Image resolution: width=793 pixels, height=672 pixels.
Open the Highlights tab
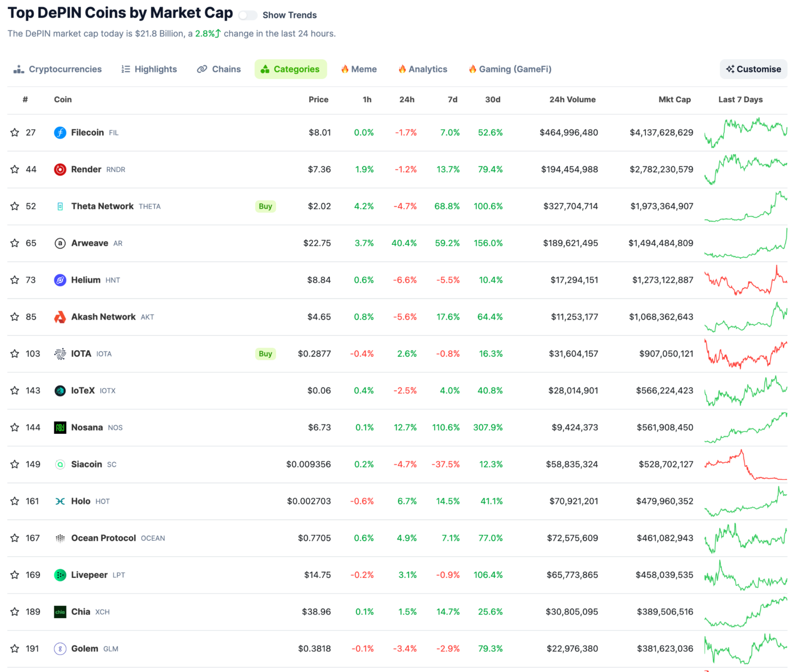pos(149,69)
